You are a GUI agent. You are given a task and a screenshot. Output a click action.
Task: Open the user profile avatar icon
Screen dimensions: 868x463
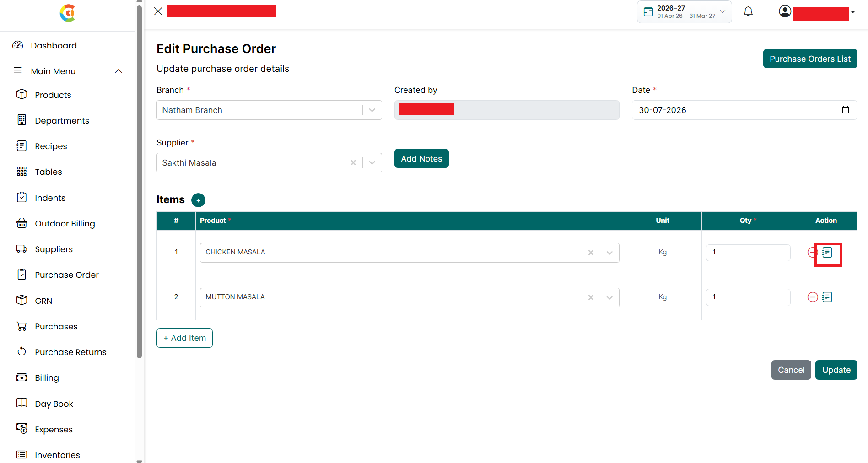click(785, 11)
